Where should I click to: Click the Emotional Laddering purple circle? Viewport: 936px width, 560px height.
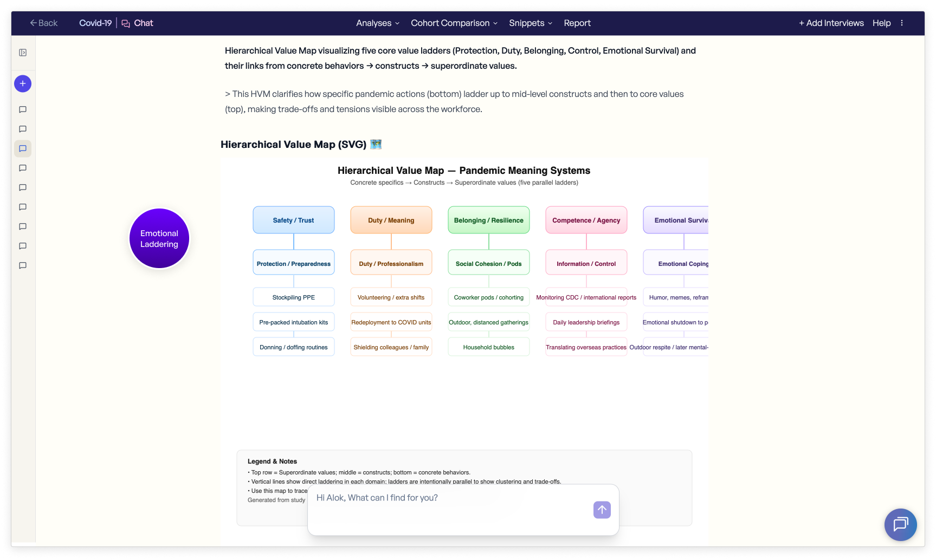pyautogui.click(x=159, y=238)
